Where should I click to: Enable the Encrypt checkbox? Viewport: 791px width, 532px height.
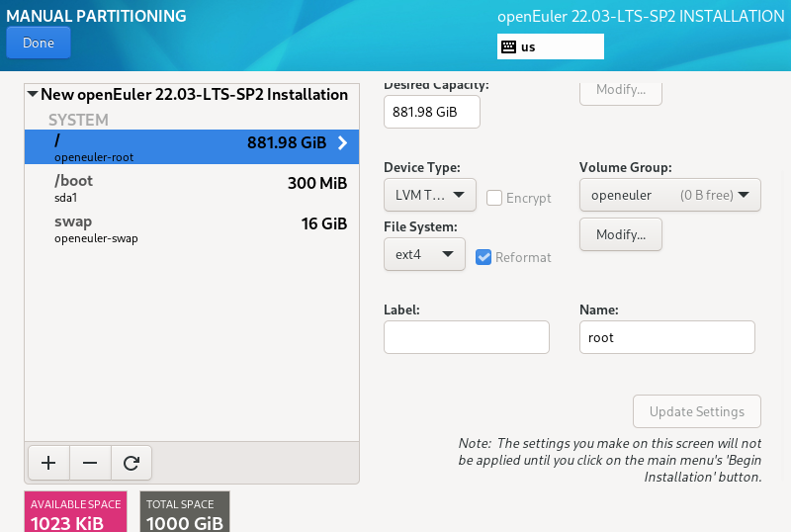point(494,198)
